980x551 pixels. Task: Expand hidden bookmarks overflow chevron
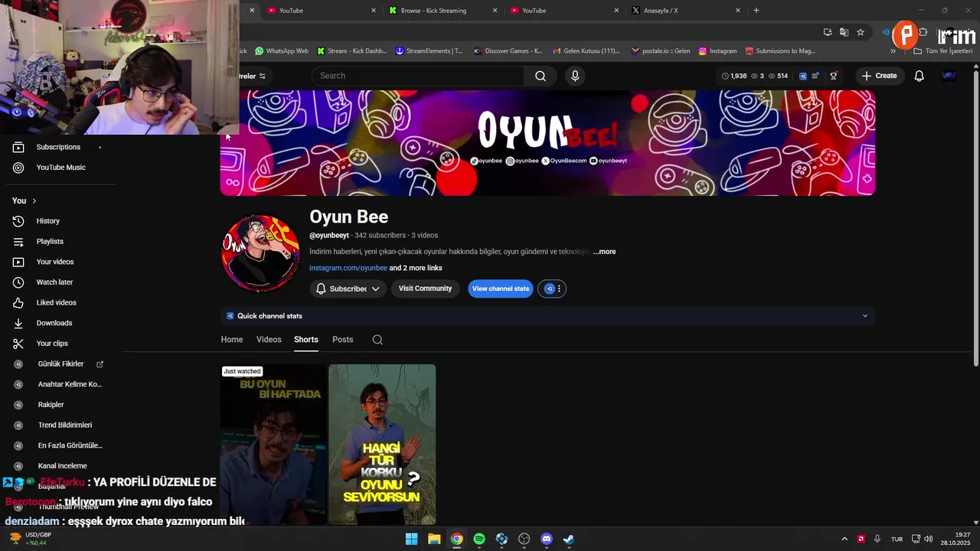click(x=893, y=51)
